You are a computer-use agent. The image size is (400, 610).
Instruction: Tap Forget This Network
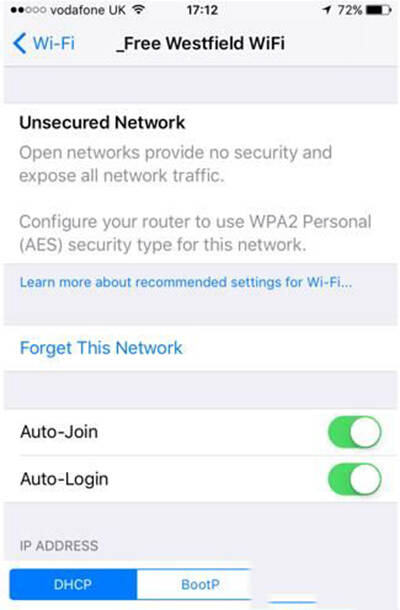101,348
